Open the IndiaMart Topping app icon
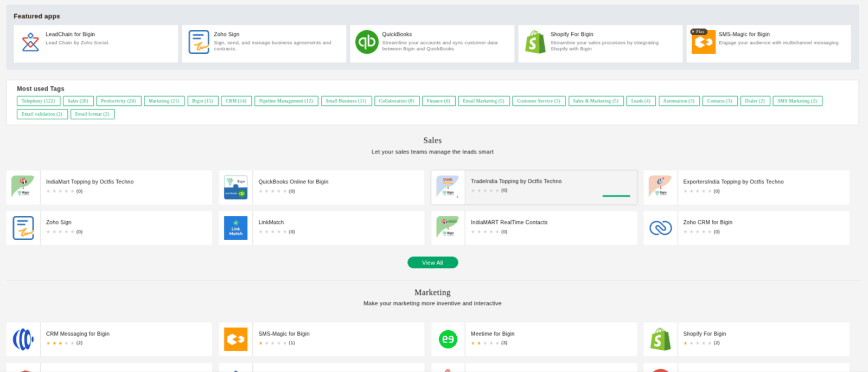868x372 pixels. [23, 187]
